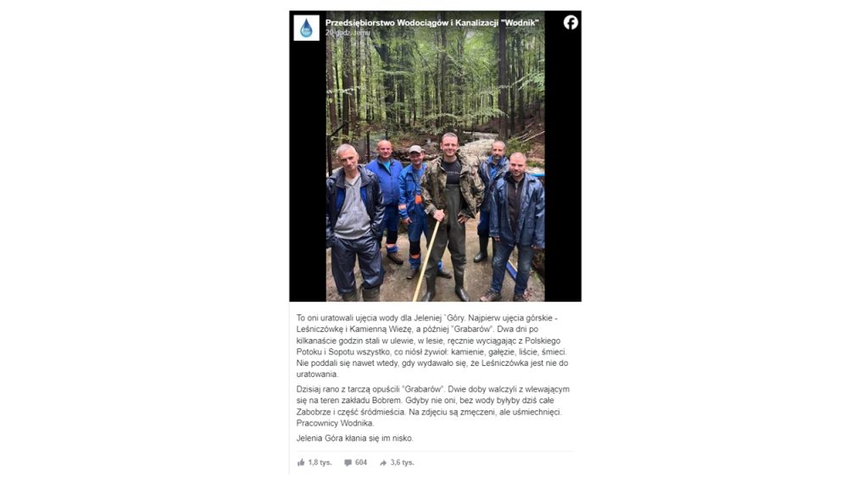Click the man in grey hoodie in photo
This screenshot has width=868, height=488.
(353, 221)
